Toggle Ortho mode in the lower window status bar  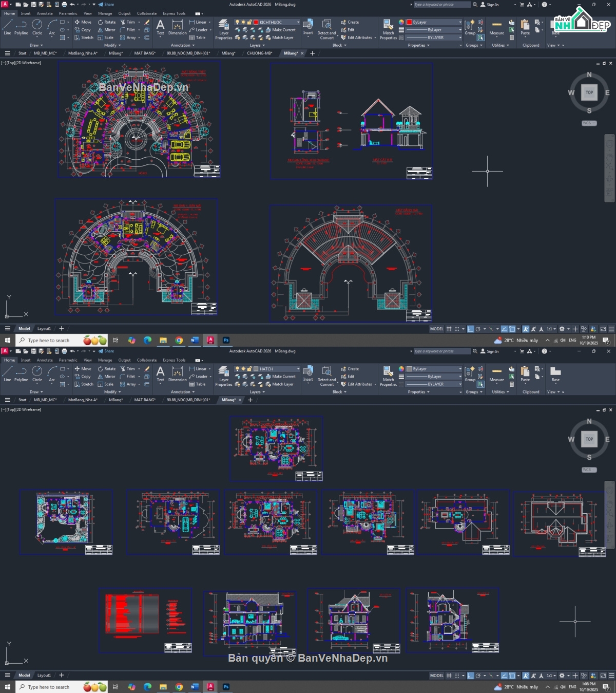point(470,676)
